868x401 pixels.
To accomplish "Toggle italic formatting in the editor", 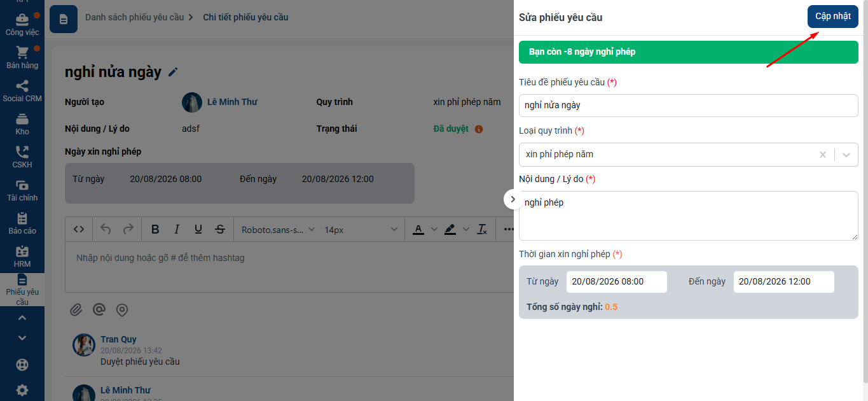I will [x=177, y=229].
